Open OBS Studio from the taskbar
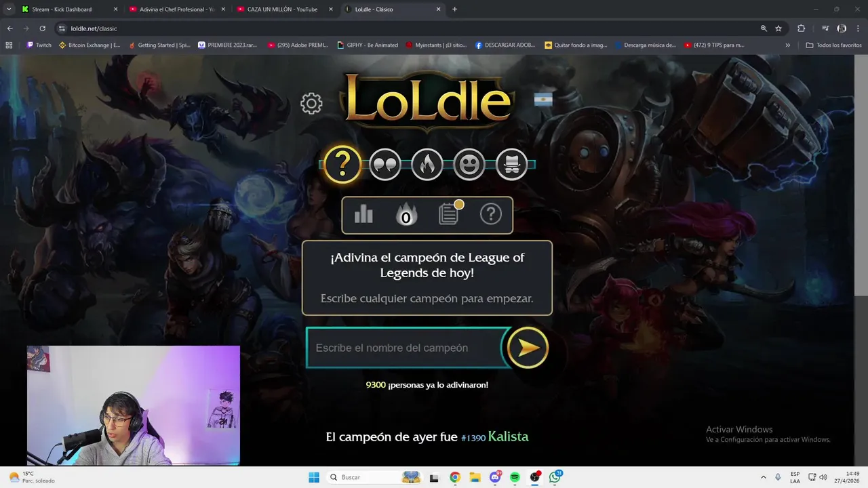868x488 pixels. pyautogui.click(x=535, y=477)
